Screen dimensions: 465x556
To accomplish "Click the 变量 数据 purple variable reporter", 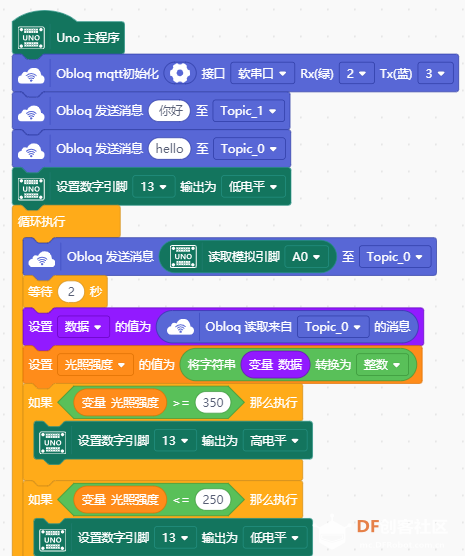I will click(275, 365).
